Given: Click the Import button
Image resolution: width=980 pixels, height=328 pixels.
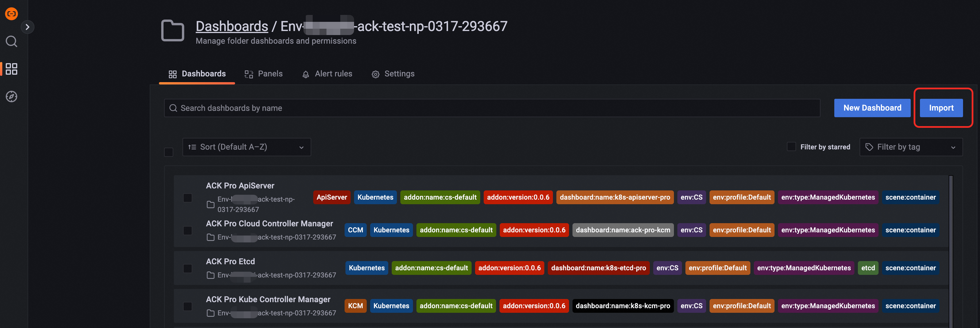Looking at the screenshot, I should 941,108.
